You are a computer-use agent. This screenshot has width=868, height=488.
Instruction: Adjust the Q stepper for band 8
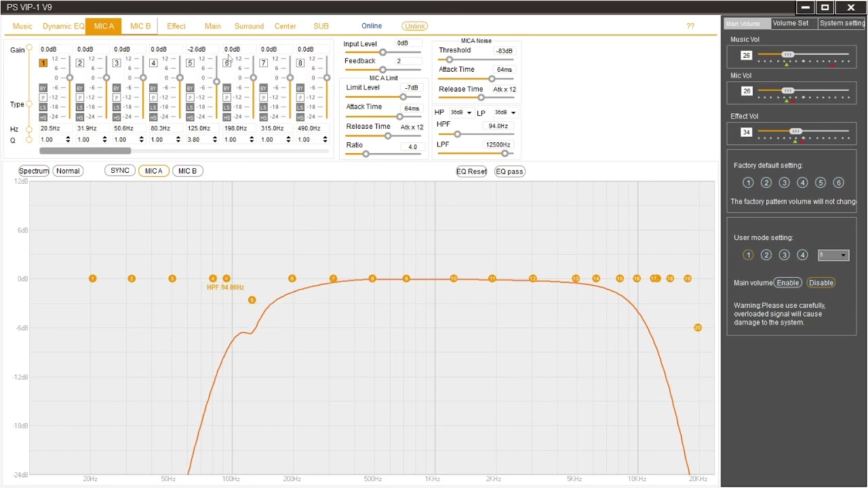coord(325,140)
